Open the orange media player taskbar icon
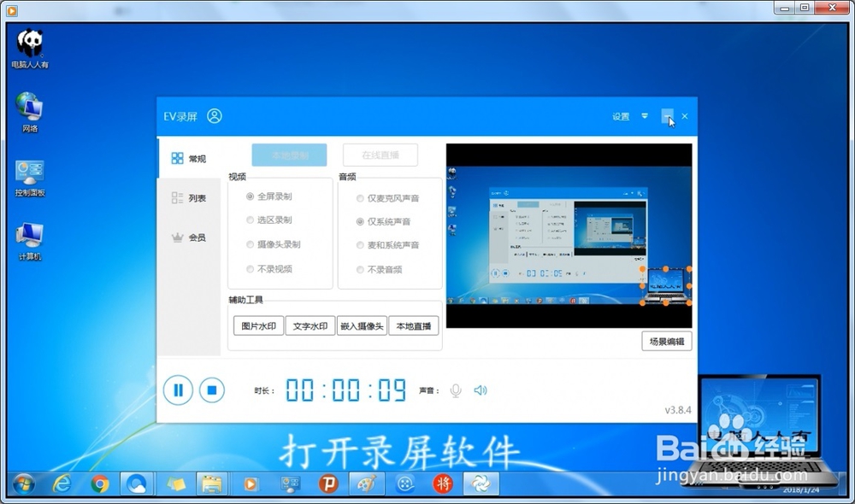This screenshot has width=855, height=504. click(251, 483)
